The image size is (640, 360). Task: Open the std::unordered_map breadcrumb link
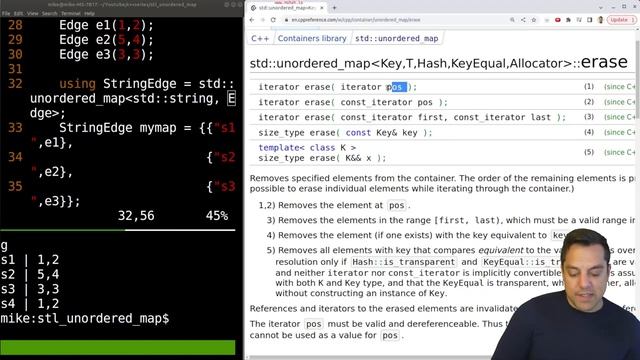pos(396,38)
